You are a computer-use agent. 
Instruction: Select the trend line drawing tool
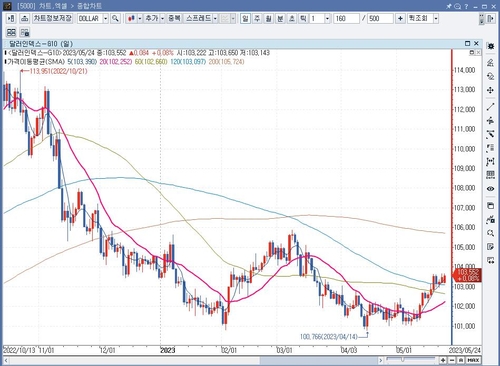point(490,107)
